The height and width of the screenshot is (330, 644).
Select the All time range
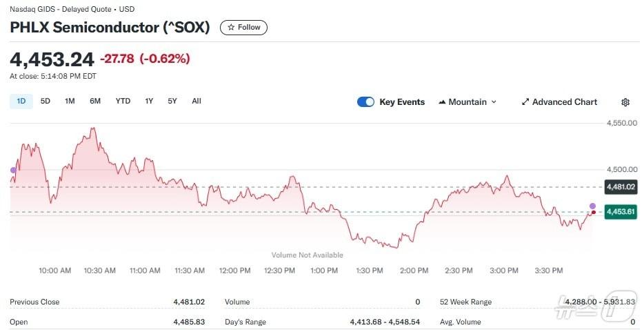pos(197,101)
